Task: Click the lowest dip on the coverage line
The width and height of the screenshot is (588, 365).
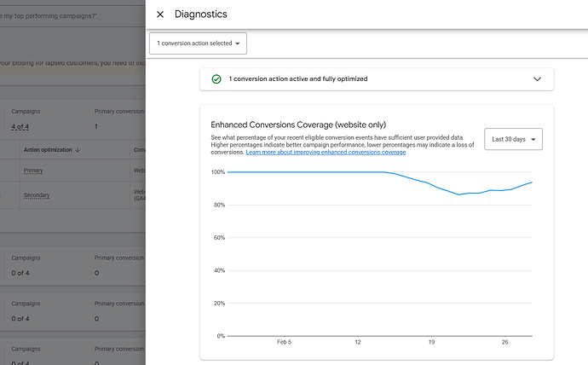Action: click(459, 194)
